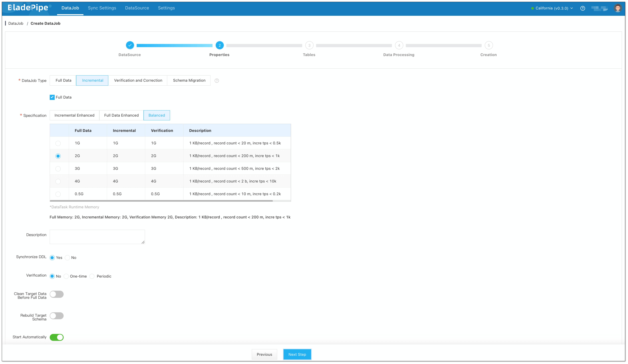
Task: Select Full Data Enhanced specification tab
Action: [x=121, y=115]
